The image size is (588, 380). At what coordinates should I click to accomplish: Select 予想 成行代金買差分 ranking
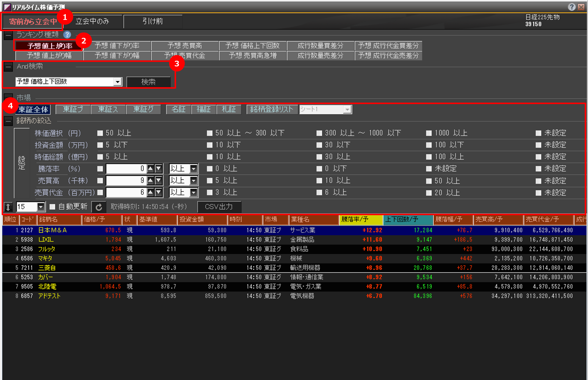(x=388, y=46)
